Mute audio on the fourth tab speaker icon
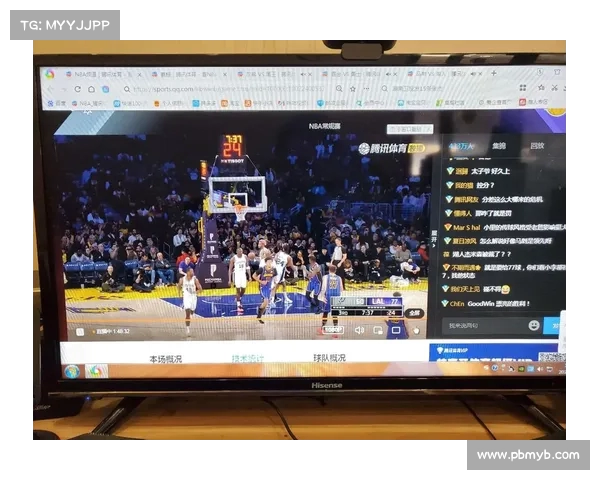Screen dimensions: 600x480 click(389, 74)
